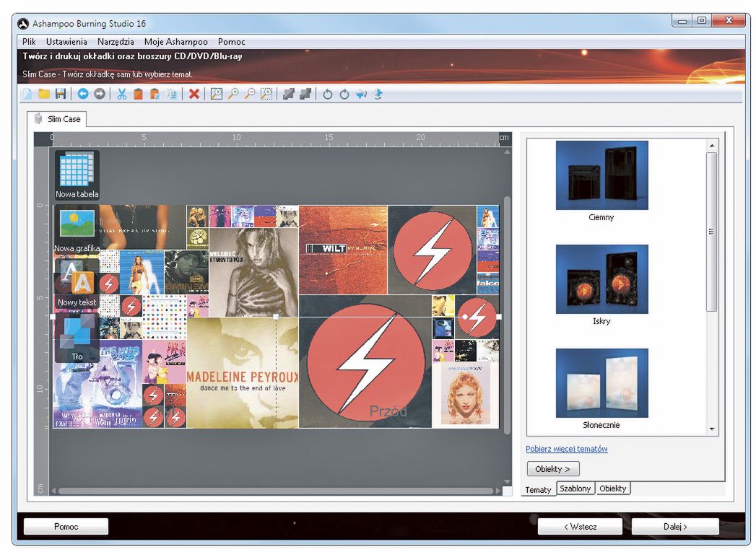Click the theme list scrollbar handle
Image resolution: width=756 pixels, height=552 pixels.
point(712,232)
